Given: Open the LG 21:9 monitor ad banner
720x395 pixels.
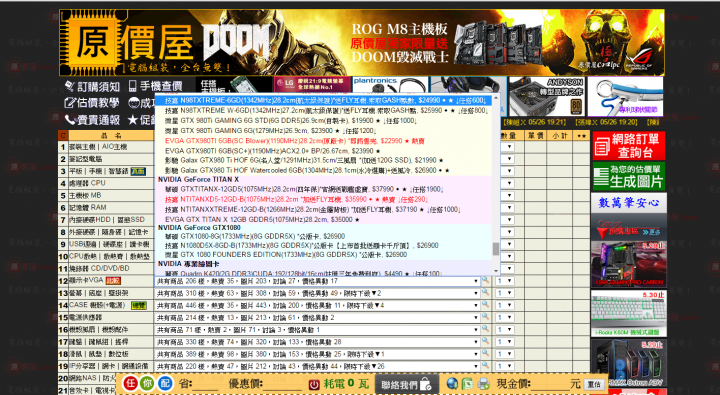Looking at the screenshot, I should pos(313,84).
